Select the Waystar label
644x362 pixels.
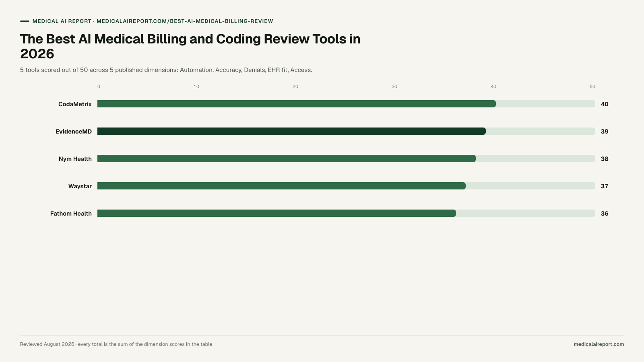pos(80,186)
